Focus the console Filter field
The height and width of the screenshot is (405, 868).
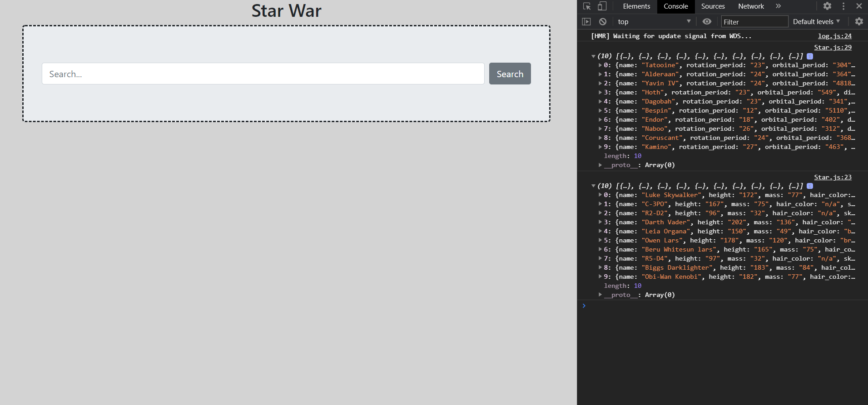coord(754,22)
